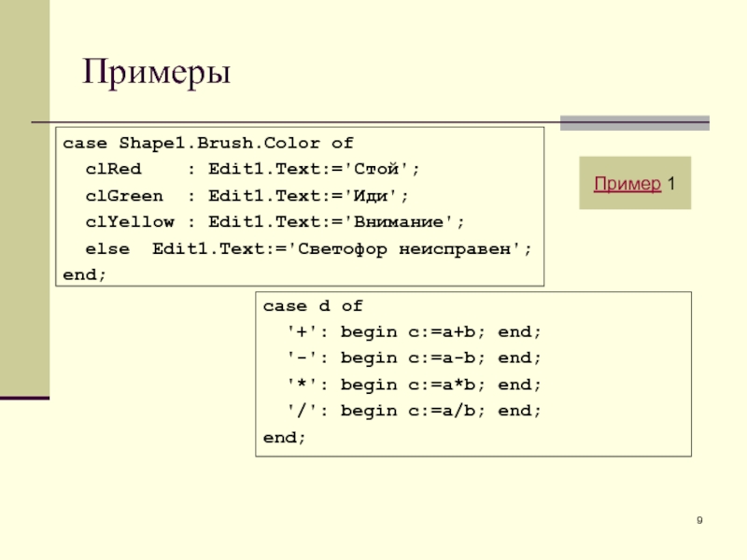This screenshot has width=747, height=560.
Task: Click the c:=a-b subtraction line
Action: click(x=414, y=358)
